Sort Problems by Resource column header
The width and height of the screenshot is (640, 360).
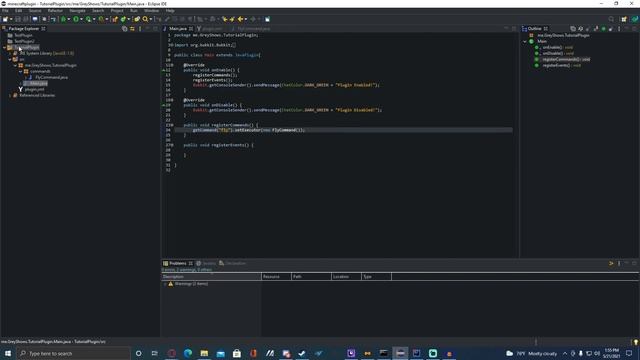tap(276, 277)
